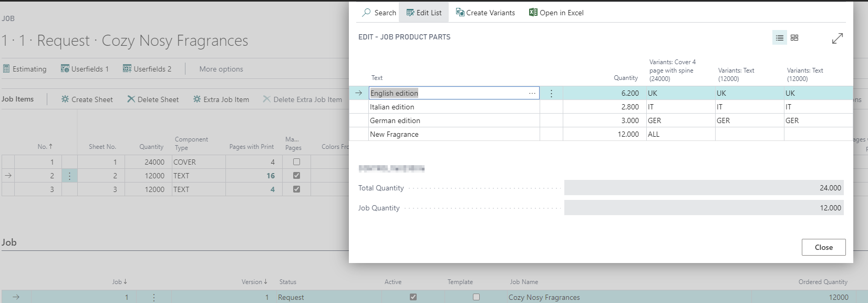The image size is (868, 303).
Task: Toggle Ma... Pages checkbox for COVER row
Action: point(296,162)
